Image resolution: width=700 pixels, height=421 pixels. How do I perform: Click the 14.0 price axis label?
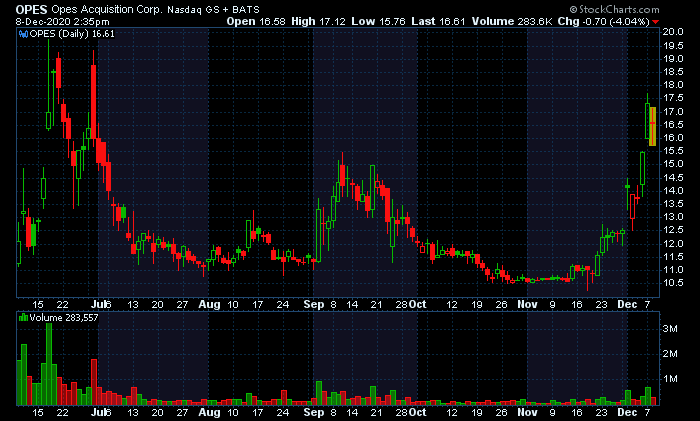pyautogui.click(x=673, y=191)
